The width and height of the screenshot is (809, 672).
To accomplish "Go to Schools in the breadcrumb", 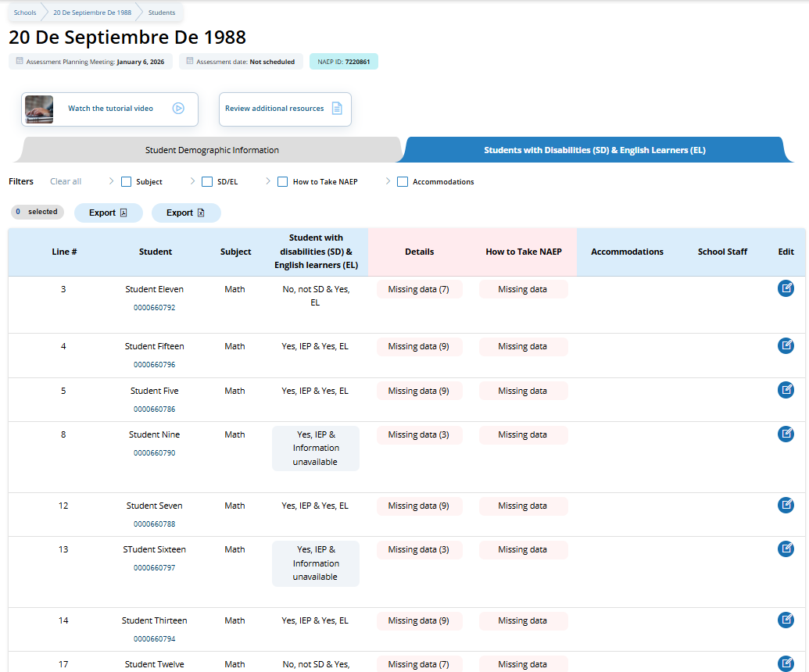I will tap(25, 13).
